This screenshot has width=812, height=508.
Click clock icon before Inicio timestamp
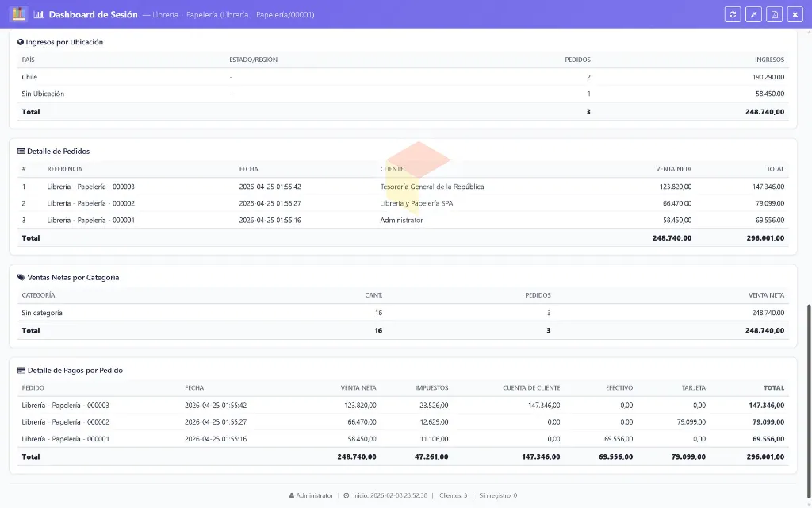(347, 495)
